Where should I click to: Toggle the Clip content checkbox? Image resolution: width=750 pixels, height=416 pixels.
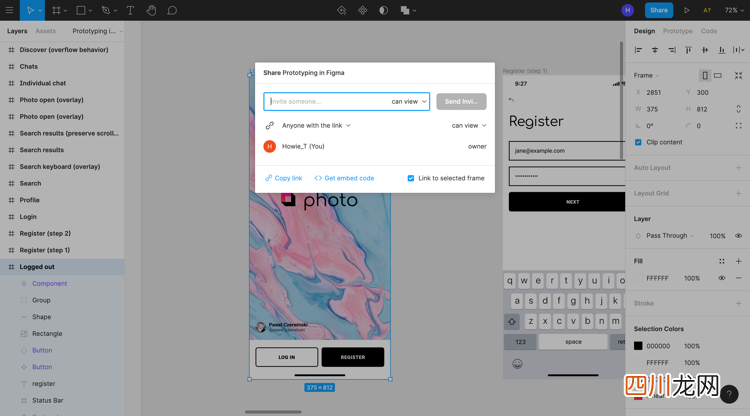click(638, 142)
